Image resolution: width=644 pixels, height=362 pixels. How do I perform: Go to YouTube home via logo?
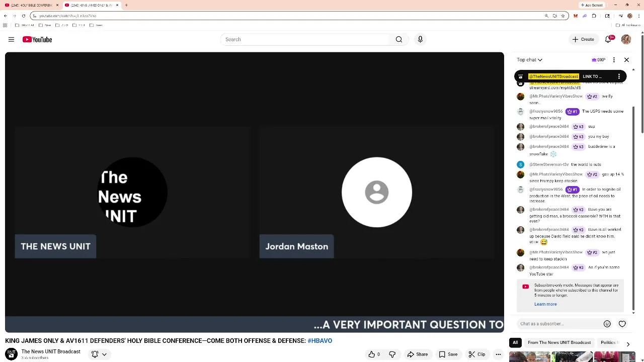click(37, 39)
